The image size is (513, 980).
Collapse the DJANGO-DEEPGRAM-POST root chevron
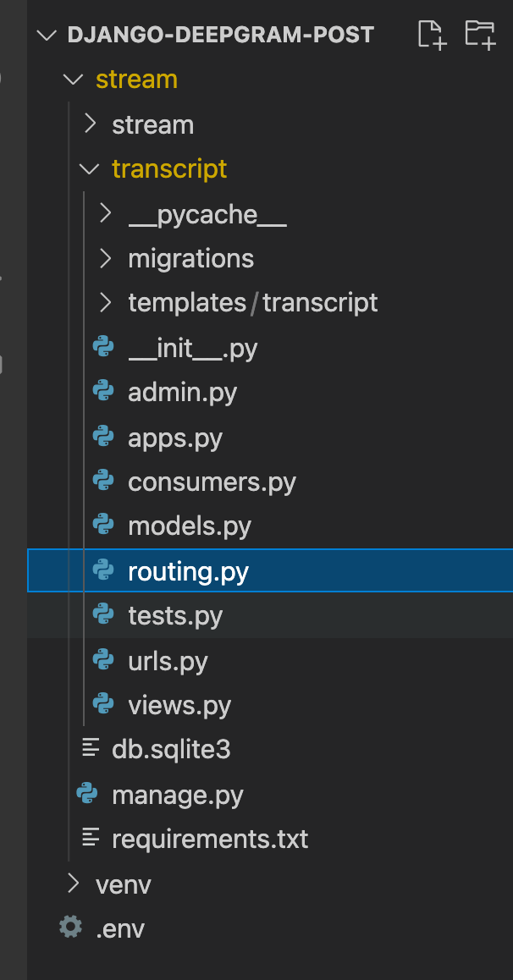click(x=47, y=35)
